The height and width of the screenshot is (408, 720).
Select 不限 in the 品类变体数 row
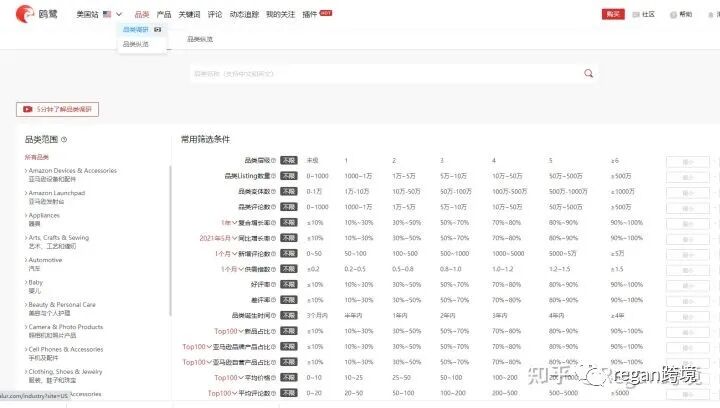click(289, 191)
